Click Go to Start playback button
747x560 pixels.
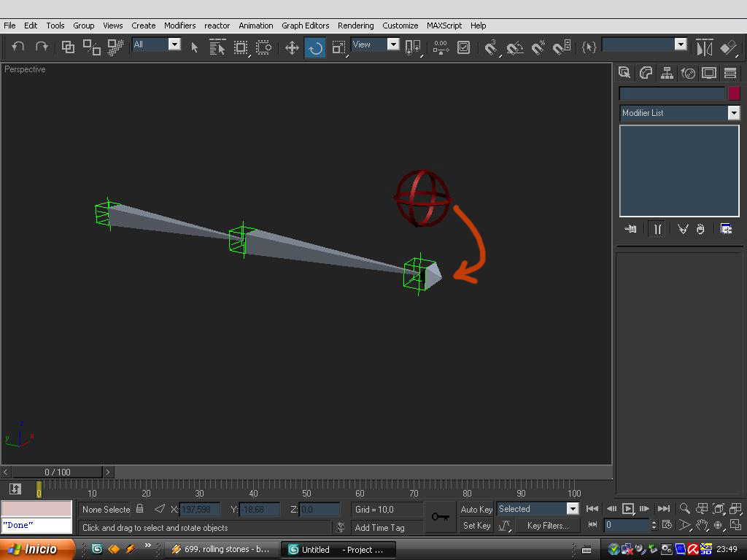(x=592, y=508)
